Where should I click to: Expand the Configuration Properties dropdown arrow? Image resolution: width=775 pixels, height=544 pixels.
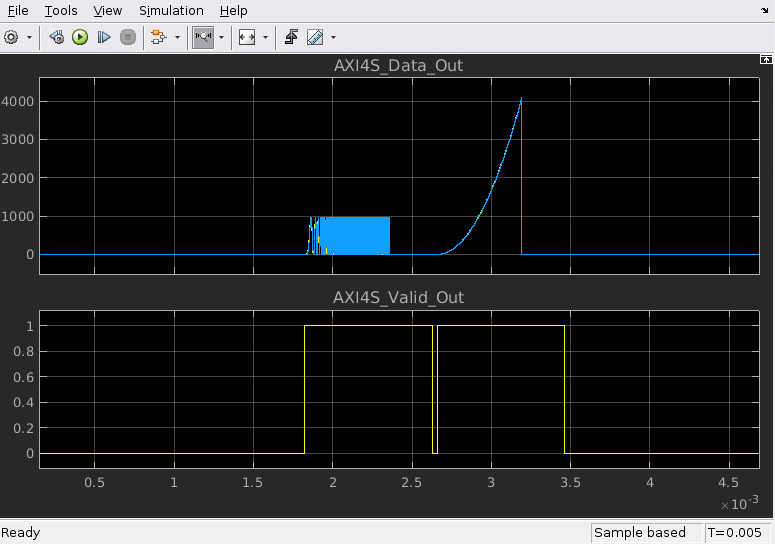[29, 37]
